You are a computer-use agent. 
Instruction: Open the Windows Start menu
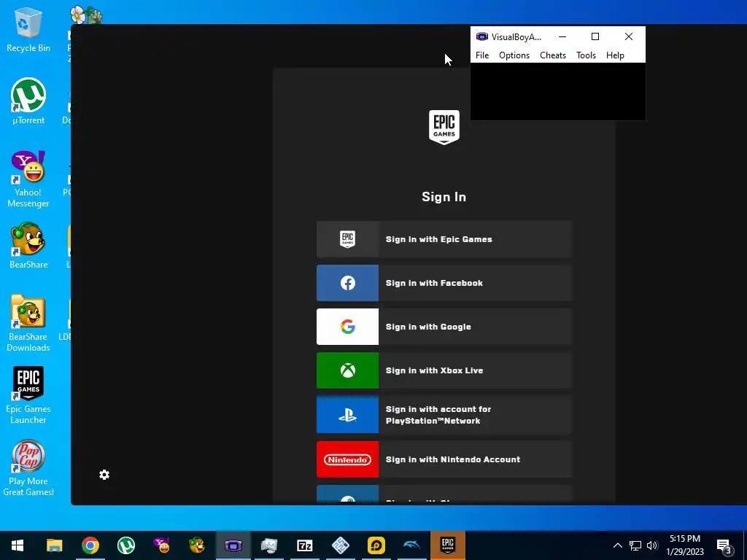[18, 545]
